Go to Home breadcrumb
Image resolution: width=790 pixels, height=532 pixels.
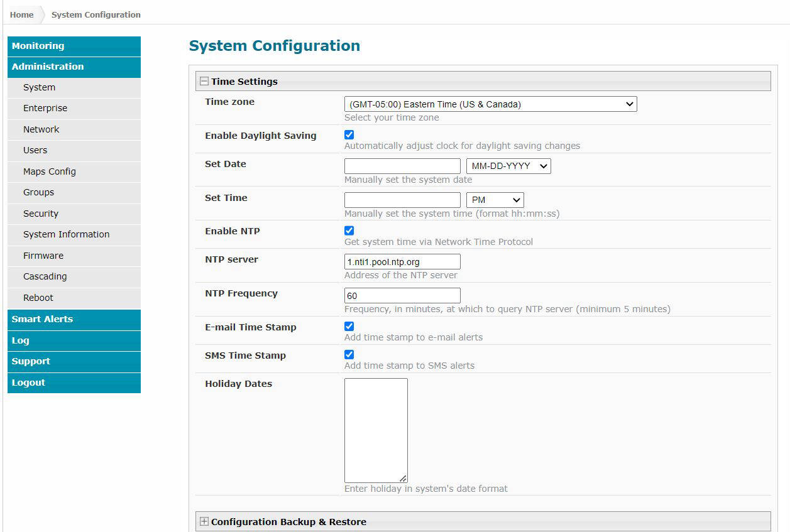(x=22, y=14)
